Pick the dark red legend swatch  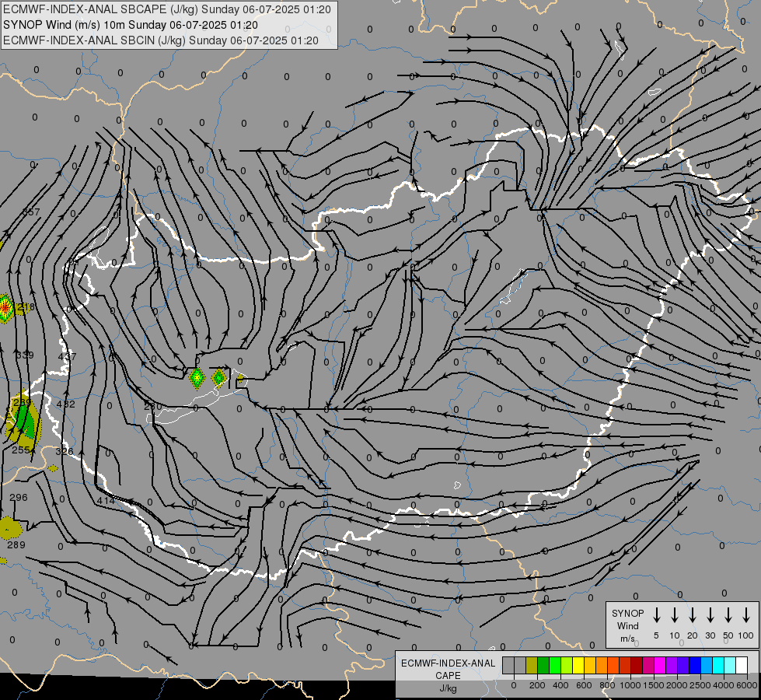(x=637, y=665)
